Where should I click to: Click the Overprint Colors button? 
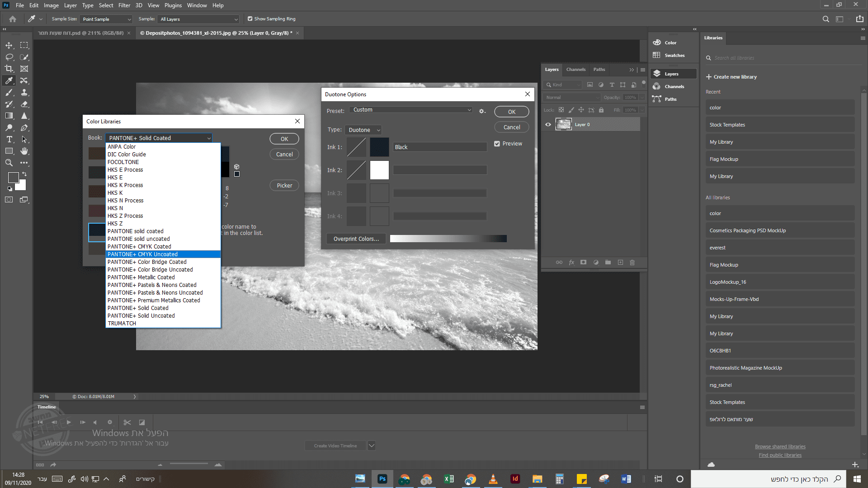(356, 239)
